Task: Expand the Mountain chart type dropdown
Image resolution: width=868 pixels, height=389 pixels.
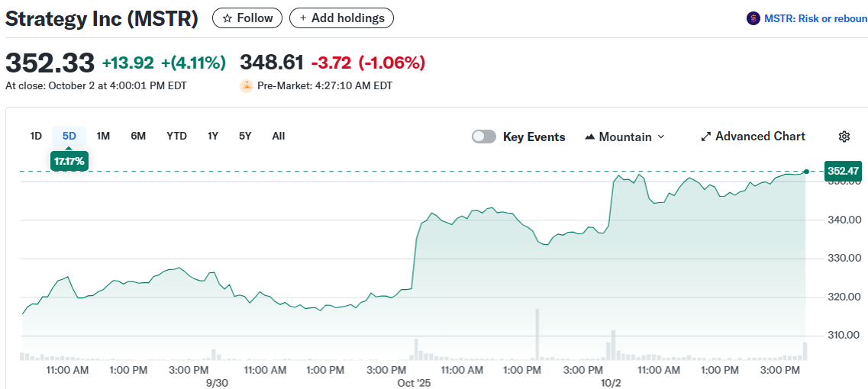Action: 661,137
